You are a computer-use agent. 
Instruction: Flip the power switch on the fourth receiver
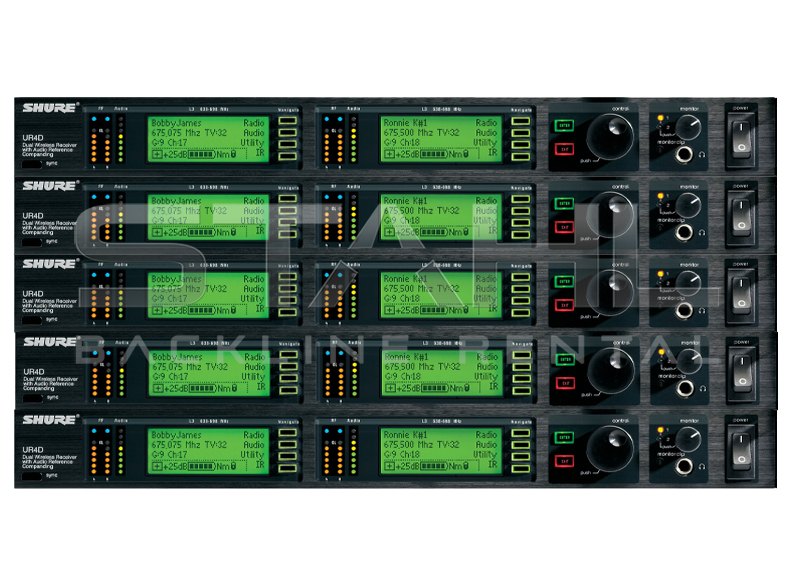coord(742,372)
